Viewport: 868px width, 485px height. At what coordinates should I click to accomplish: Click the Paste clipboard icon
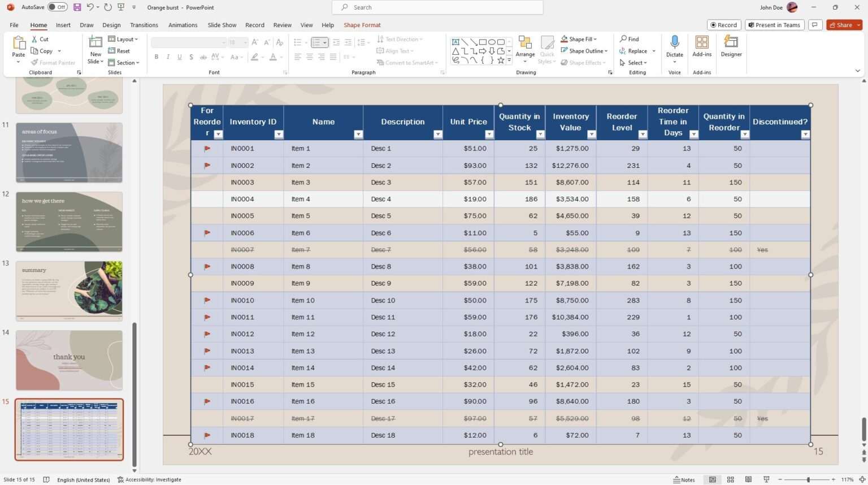pyautogui.click(x=19, y=43)
